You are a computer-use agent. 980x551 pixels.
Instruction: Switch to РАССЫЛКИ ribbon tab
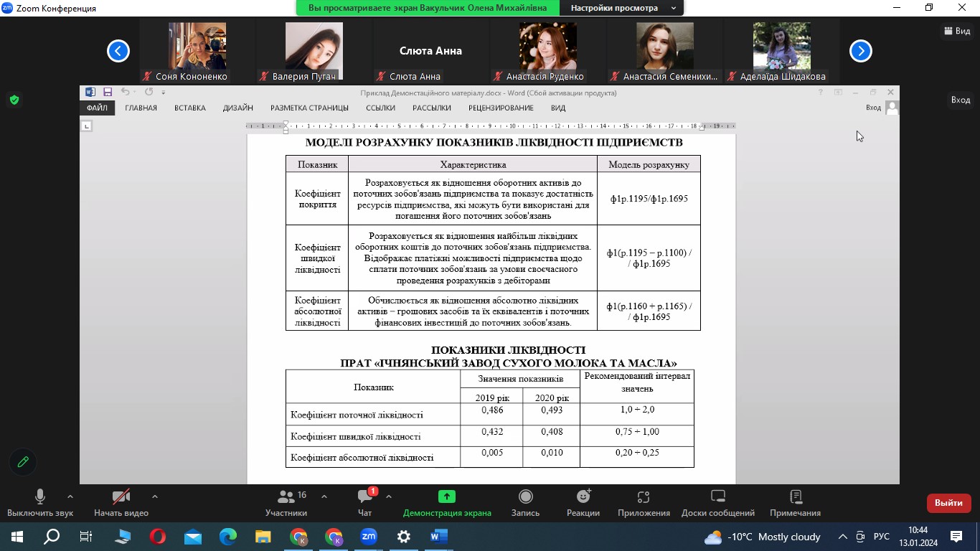click(x=432, y=108)
